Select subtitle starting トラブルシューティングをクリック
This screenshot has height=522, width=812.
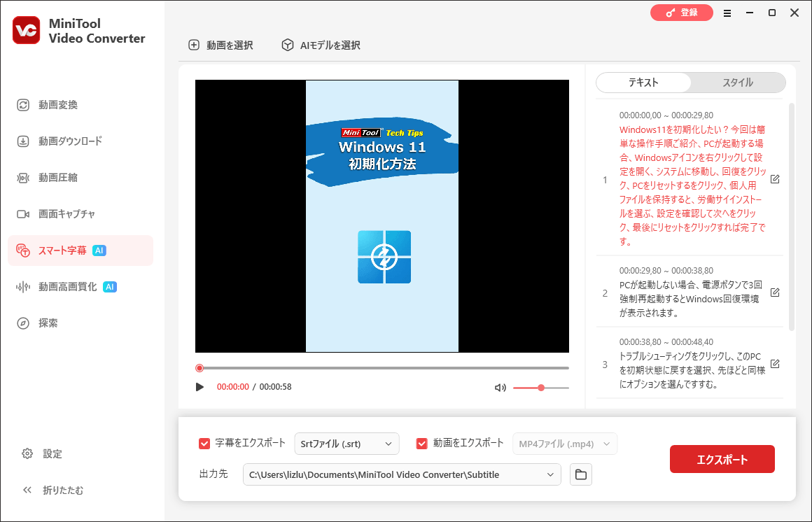pyautogui.click(x=692, y=370)
